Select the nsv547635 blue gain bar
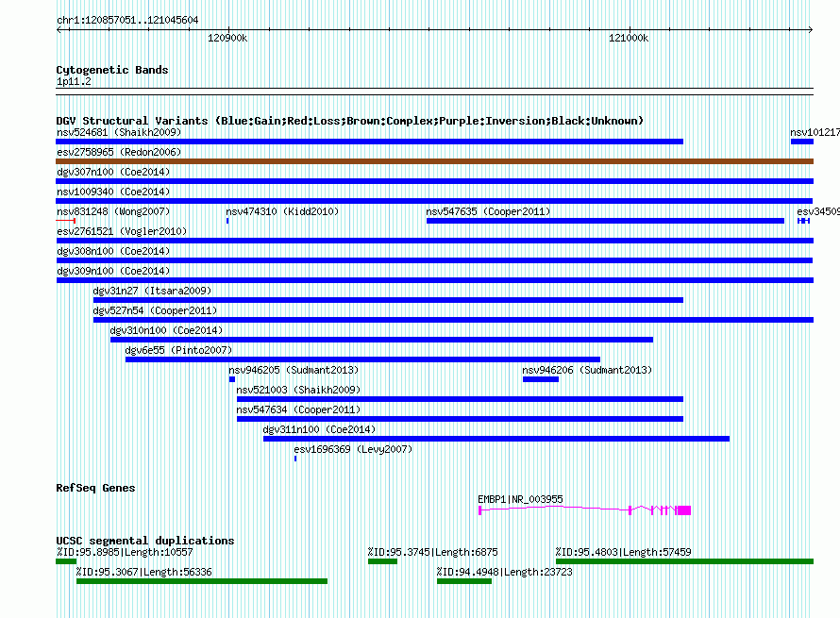 tap(605, 221)
